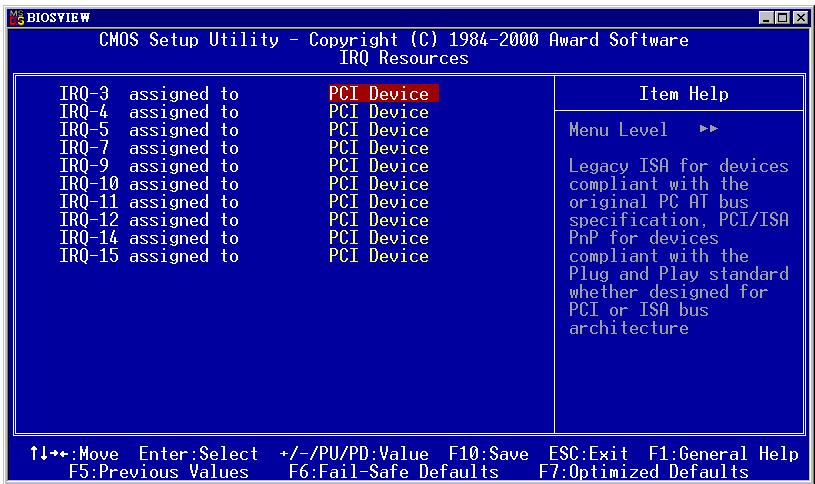Change the IRQ-7 PCI Device value

[x=379, y=148]
